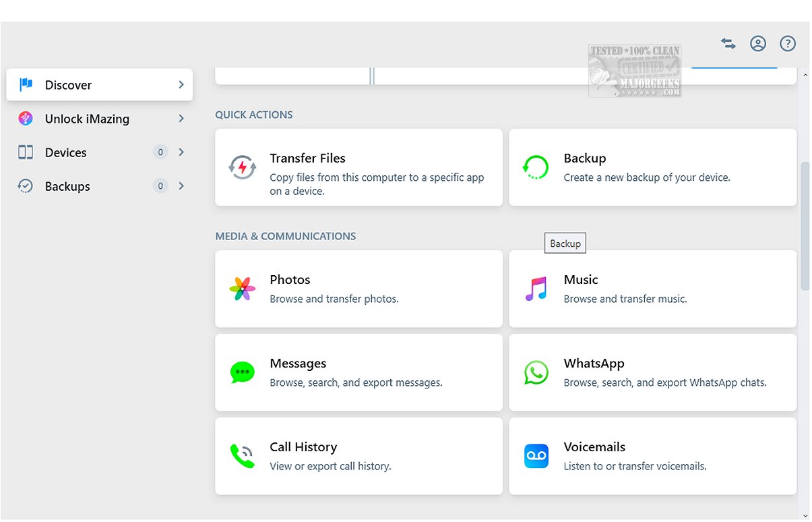Click the Unlock iMazing sidebar icon
812x522 pixels.
pos(26,119)
